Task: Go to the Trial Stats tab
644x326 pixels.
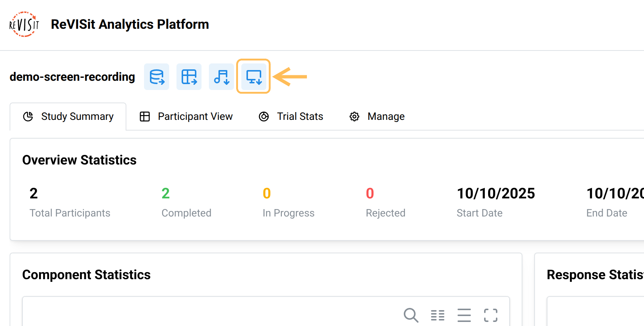Action: (x=291, y=117)
